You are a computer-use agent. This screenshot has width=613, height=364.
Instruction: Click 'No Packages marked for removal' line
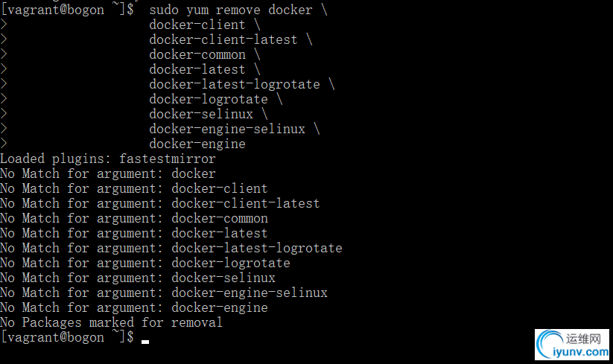coord(112,322)
